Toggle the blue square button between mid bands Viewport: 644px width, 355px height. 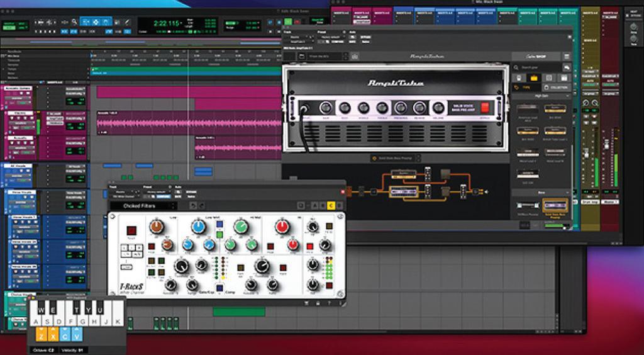point(219,224)
